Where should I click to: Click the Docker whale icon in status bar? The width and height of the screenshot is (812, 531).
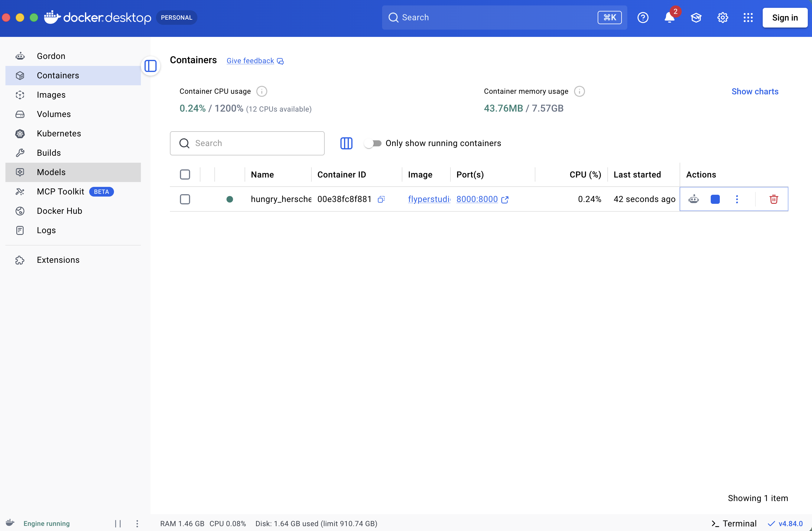pyautogui.click(x=10, y=523)
